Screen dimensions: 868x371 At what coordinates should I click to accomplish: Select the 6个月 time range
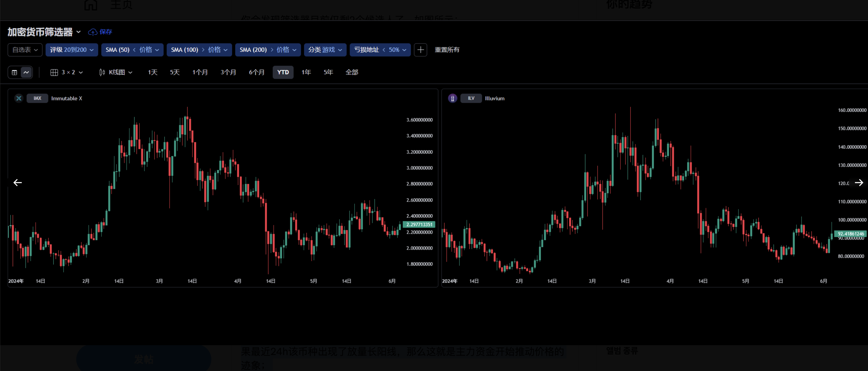click(x=256, y=72)
